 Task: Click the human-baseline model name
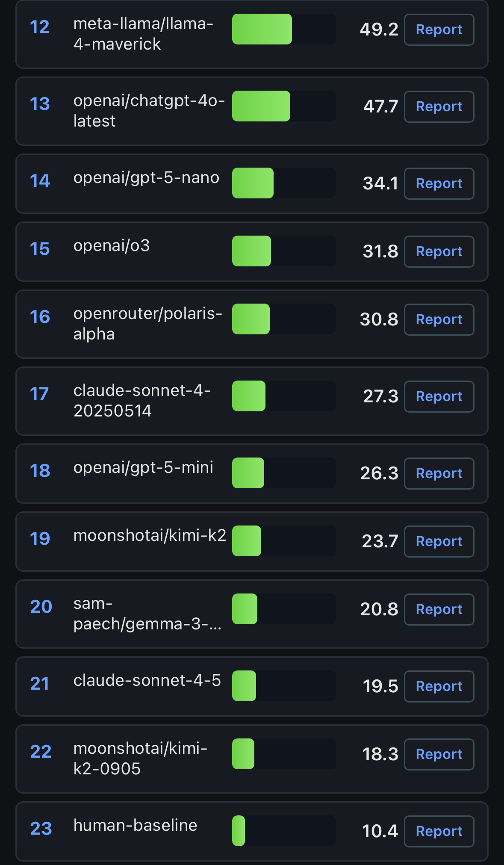click(135, 825)
